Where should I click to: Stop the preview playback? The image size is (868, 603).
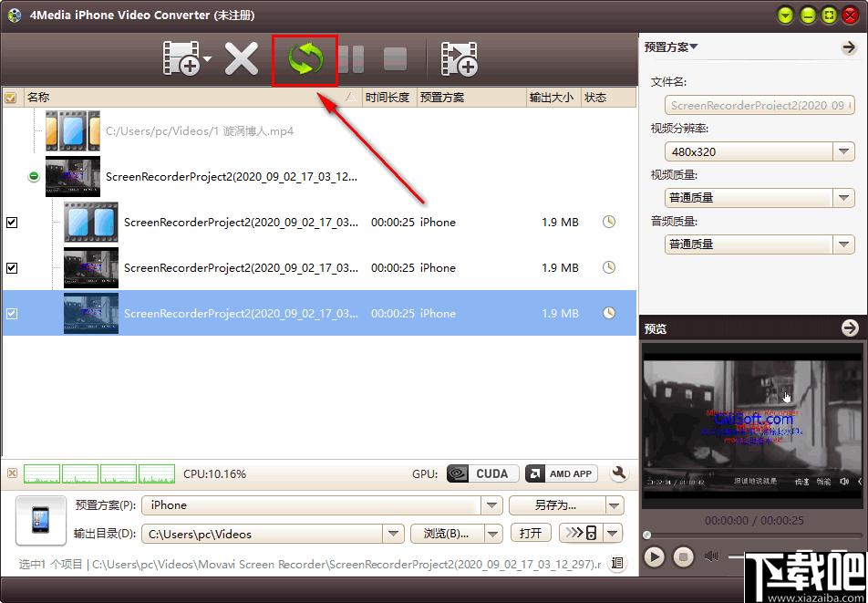[x=683, y=556]
